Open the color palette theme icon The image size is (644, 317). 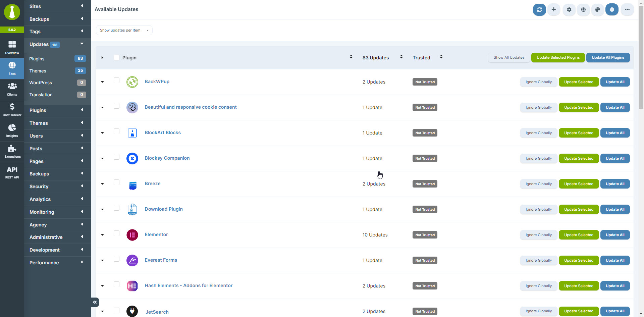click(598, 10)
